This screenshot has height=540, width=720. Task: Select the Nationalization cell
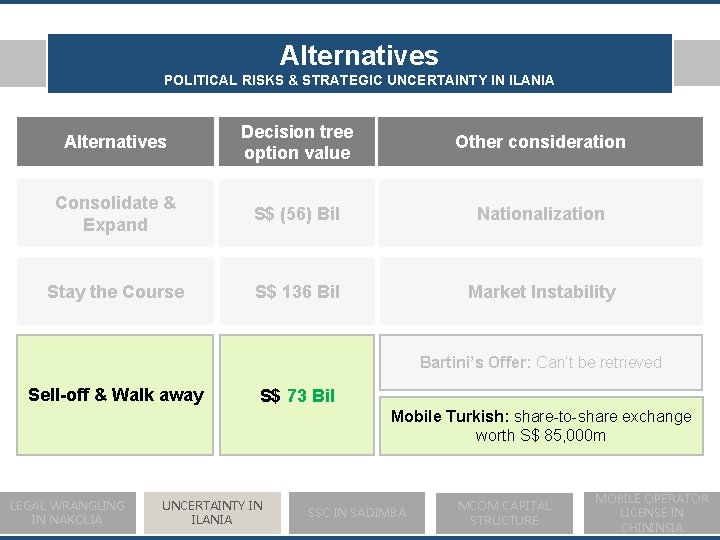coord(540,214)
